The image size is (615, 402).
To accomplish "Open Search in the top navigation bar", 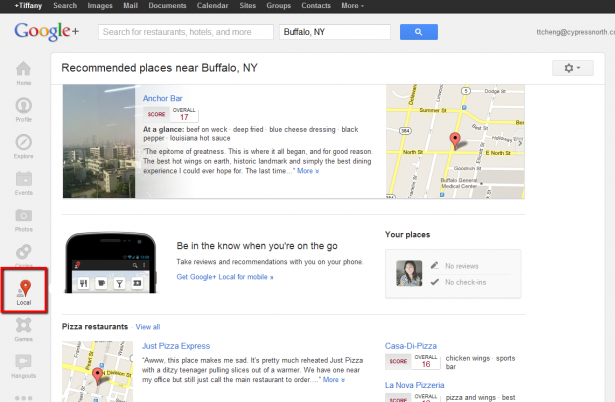I will [65, 6].
